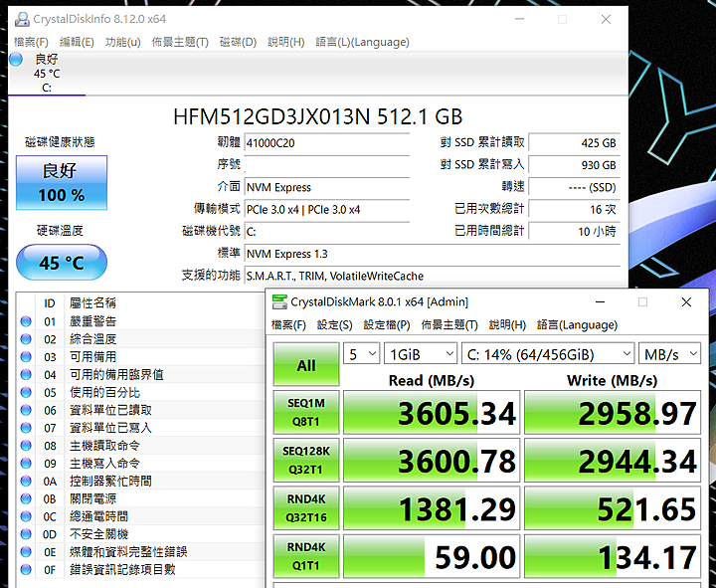716x588 pixels.
Task: Start the RND4K Q32T16 test
Action: (306, 508)
